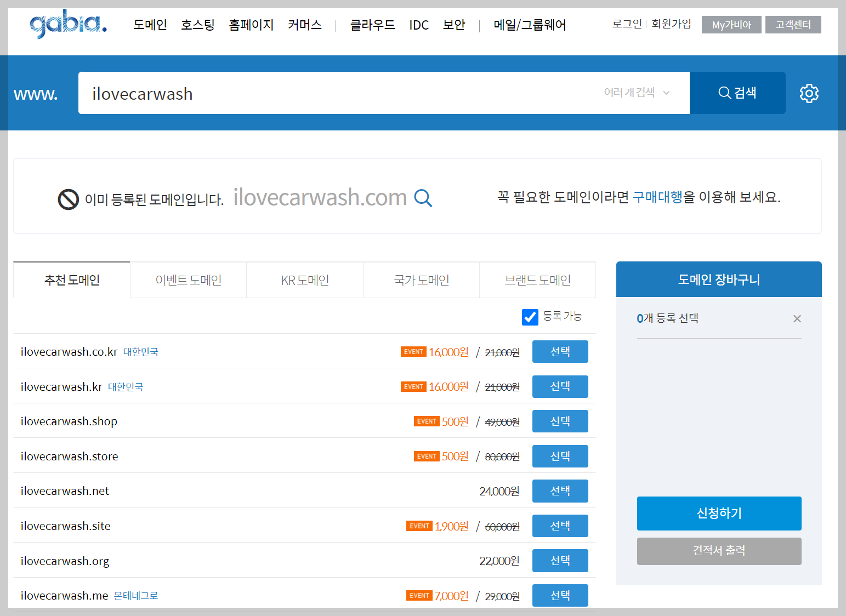Open the IDC menu
This screenshot has height=616, width=846.
[419, 25]
